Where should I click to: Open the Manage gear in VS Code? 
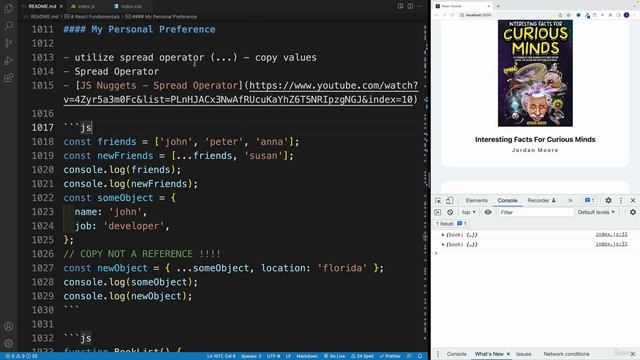click(8, 343)
